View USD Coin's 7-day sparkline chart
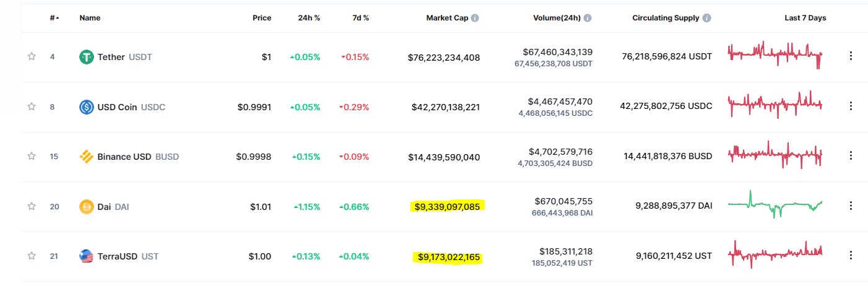 coord(775,104)
